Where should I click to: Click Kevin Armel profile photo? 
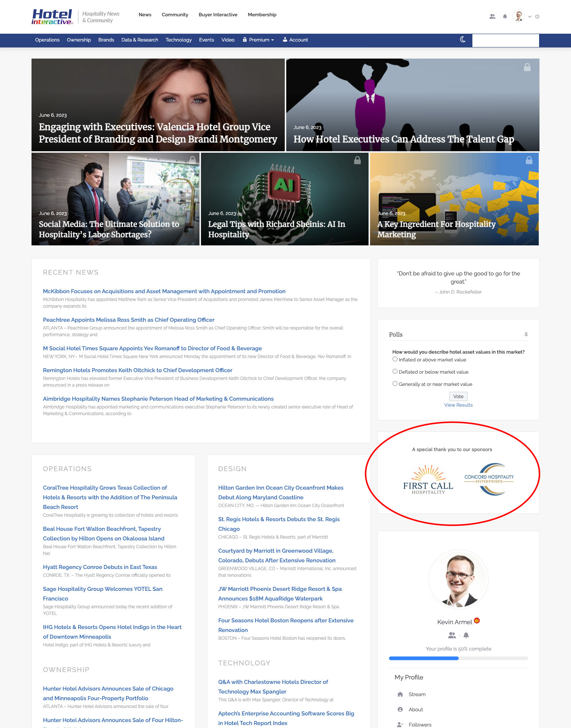point(458,579)
